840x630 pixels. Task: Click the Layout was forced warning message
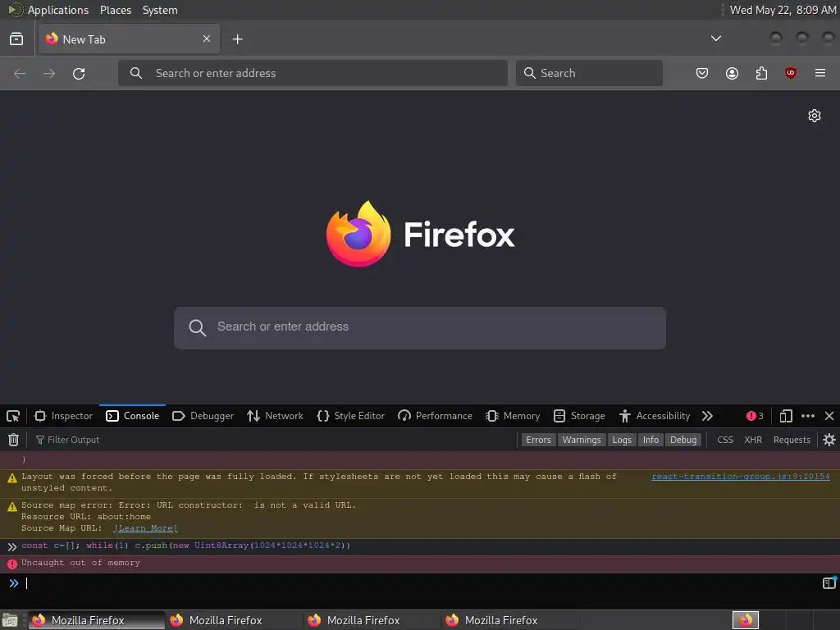(x=319, y=482)
